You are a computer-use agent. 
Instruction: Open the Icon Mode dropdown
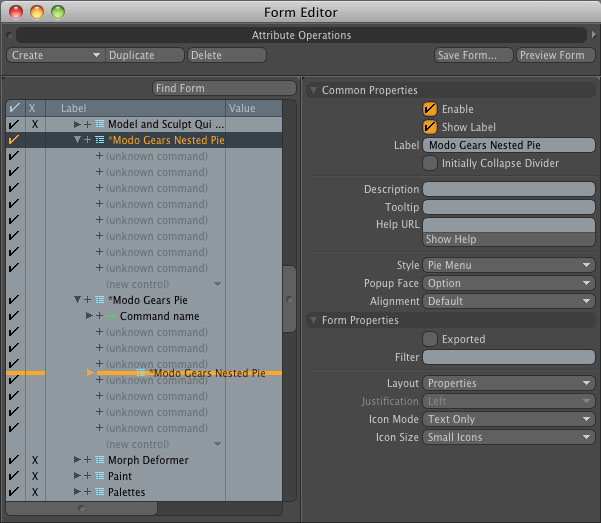(509, 419)
